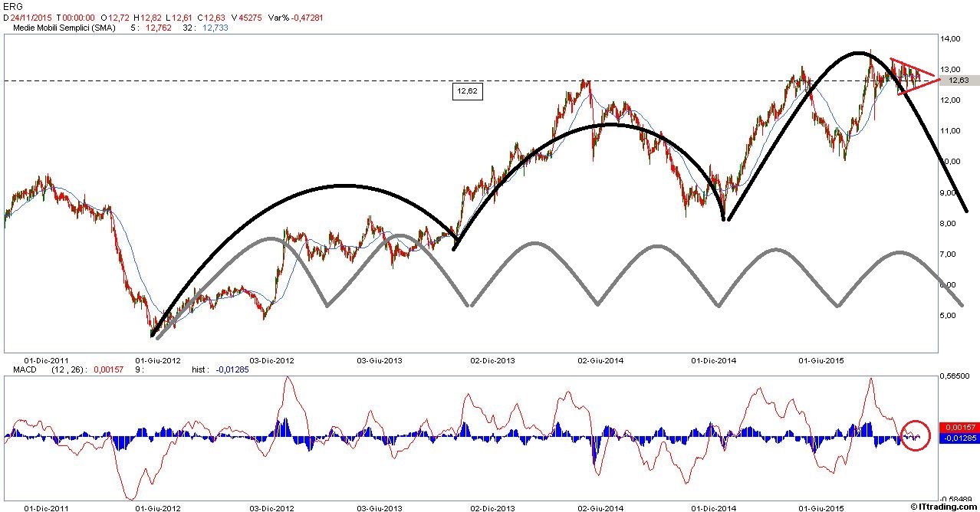Select the gray 12,63 current price tag

click(x=959, y=80)
